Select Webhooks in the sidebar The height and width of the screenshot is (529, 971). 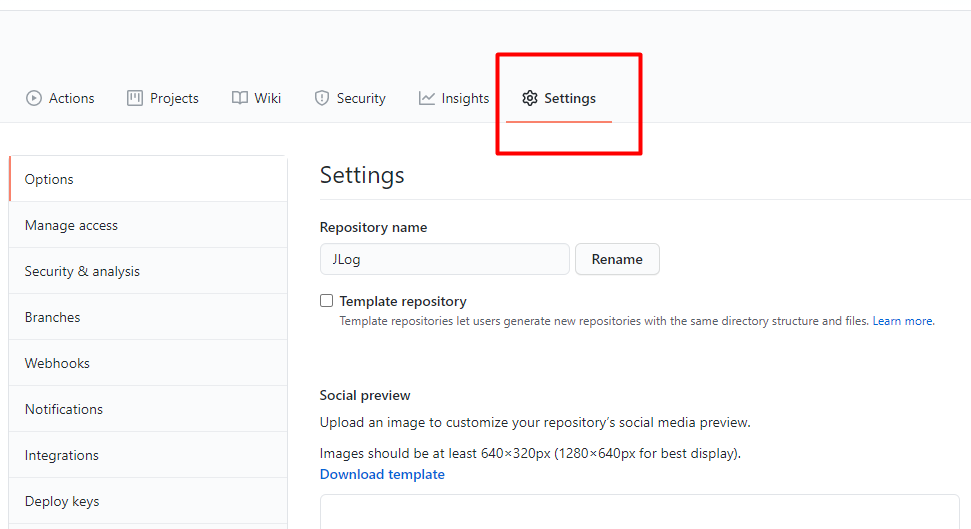tap(149, 363)
